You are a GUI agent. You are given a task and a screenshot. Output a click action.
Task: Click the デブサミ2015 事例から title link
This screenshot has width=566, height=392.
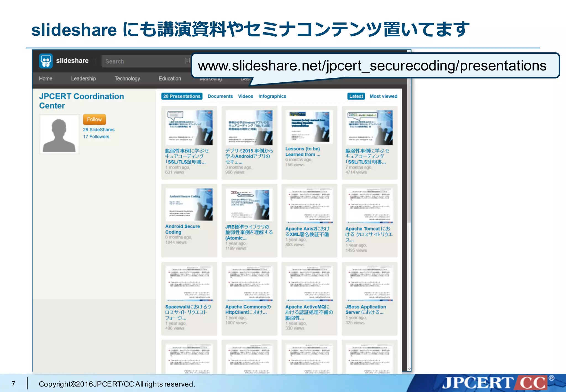click(249, 156)
